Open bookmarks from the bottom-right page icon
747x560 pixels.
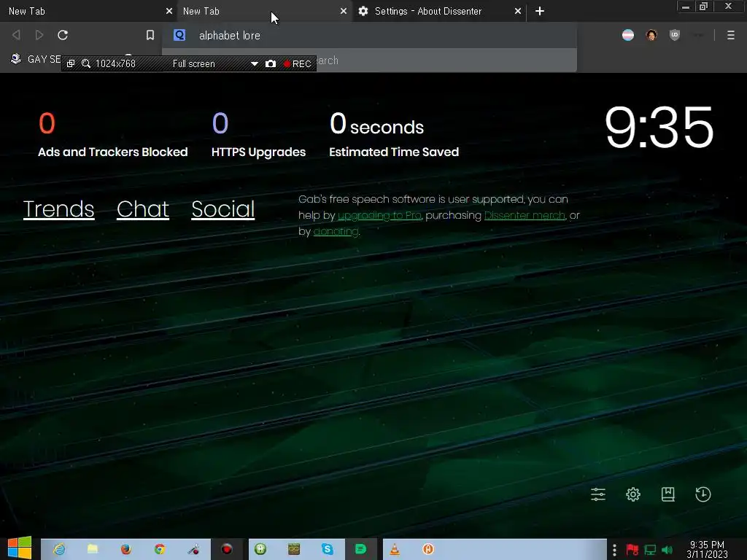coord(668,494)
